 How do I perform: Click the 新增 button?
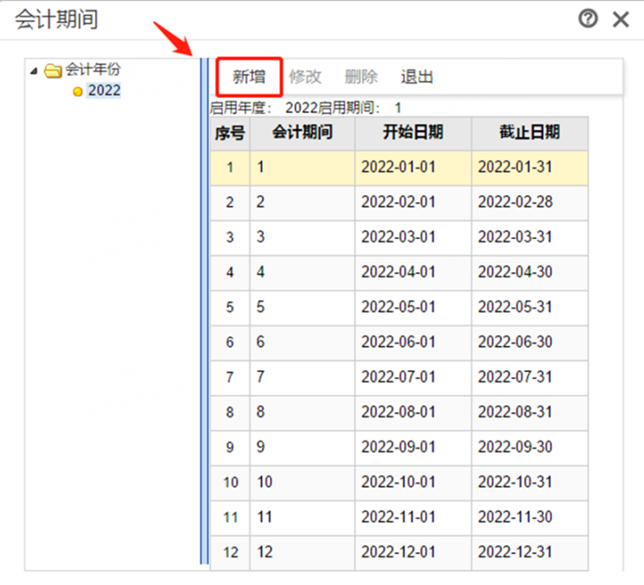pos(249,77)
